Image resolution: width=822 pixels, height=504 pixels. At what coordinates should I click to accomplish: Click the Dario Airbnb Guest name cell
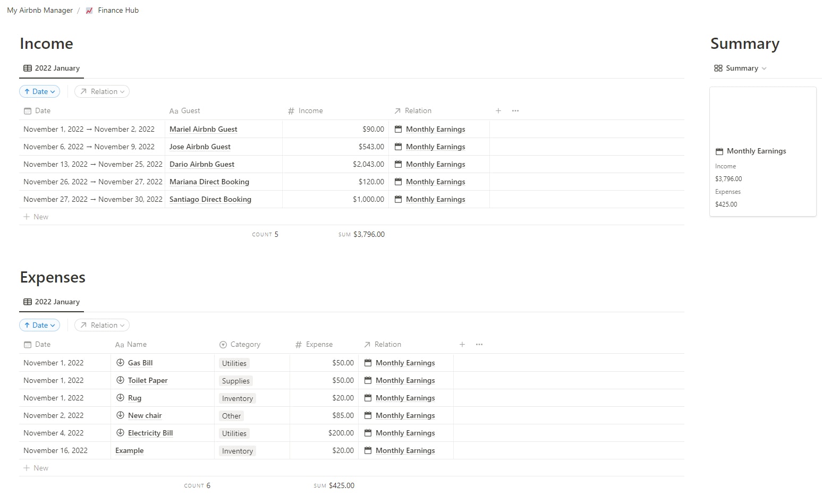coord(223,164)
